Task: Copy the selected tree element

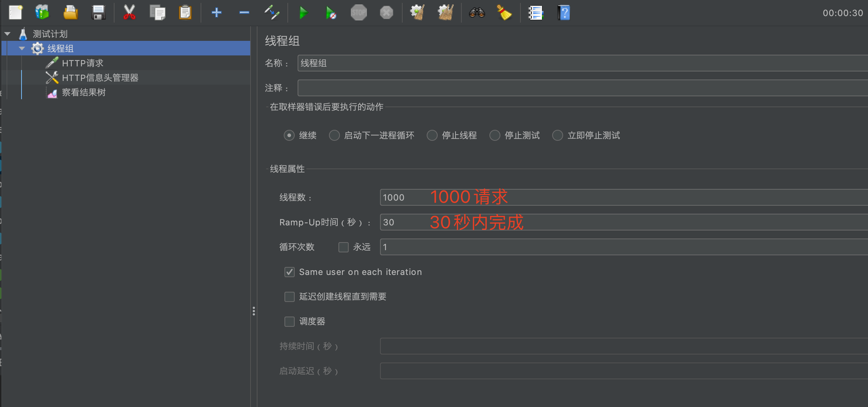Action: click(158, 12)
